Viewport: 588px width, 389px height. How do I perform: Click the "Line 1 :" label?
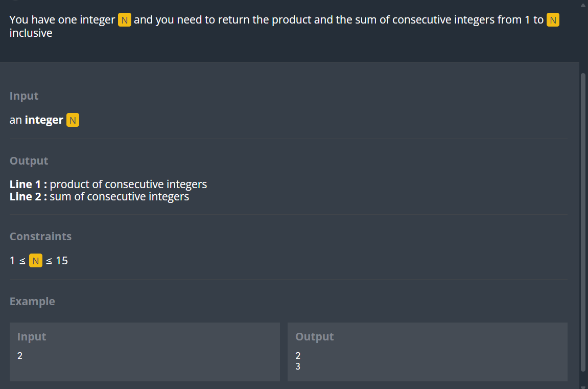tap(29, 185)
